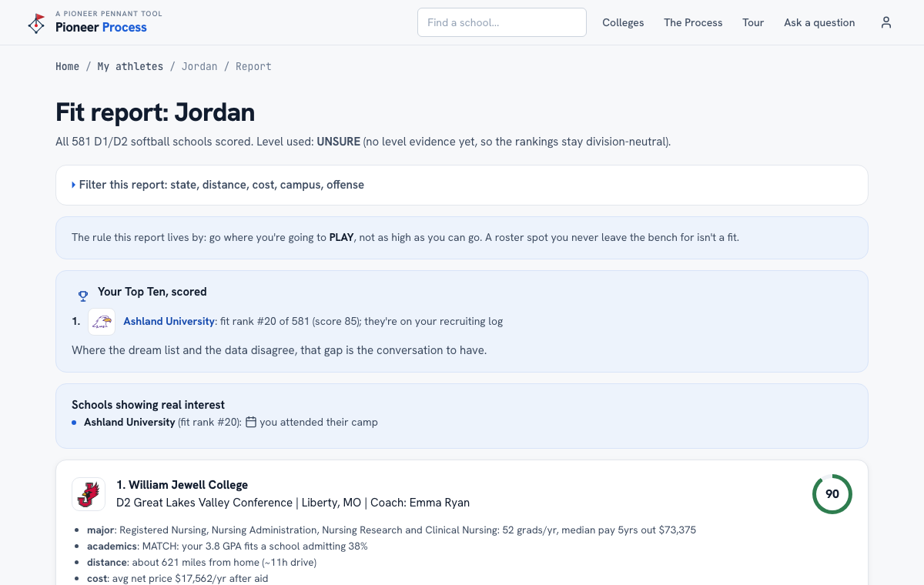The height and width of the screenshot is (585, 924).
Task: Click the 'Your Top Ten, scored' heading
Action: point(152,292)
